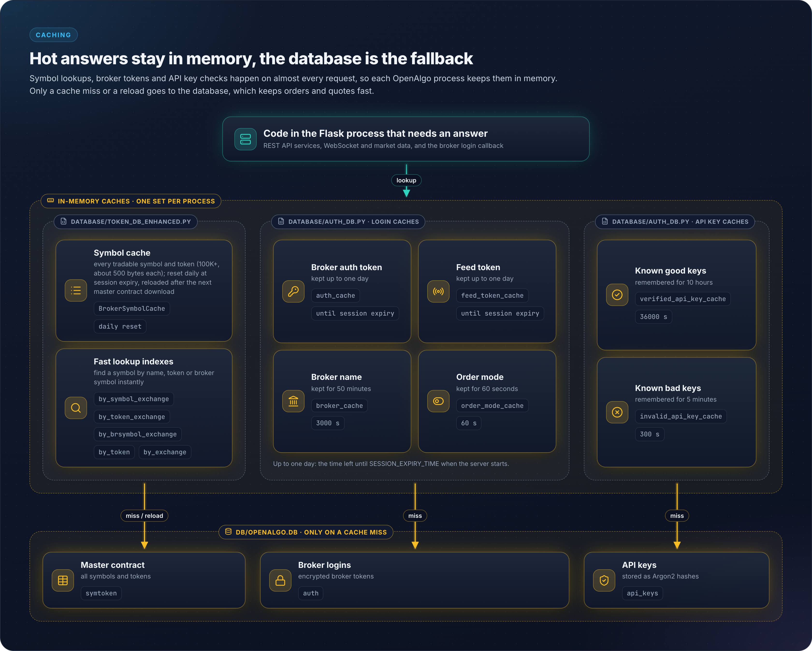Click the miss / reload label
The image size is (812, 651).
coord(144,515)
